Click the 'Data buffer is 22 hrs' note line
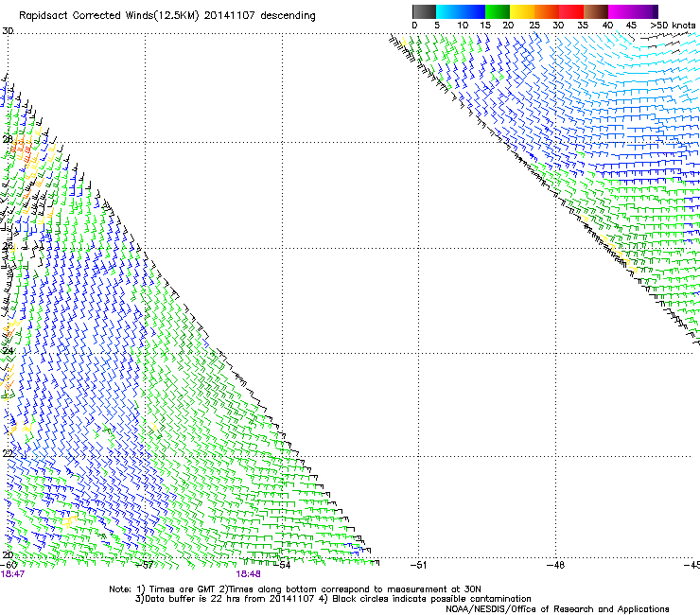 tap(333, 599)
